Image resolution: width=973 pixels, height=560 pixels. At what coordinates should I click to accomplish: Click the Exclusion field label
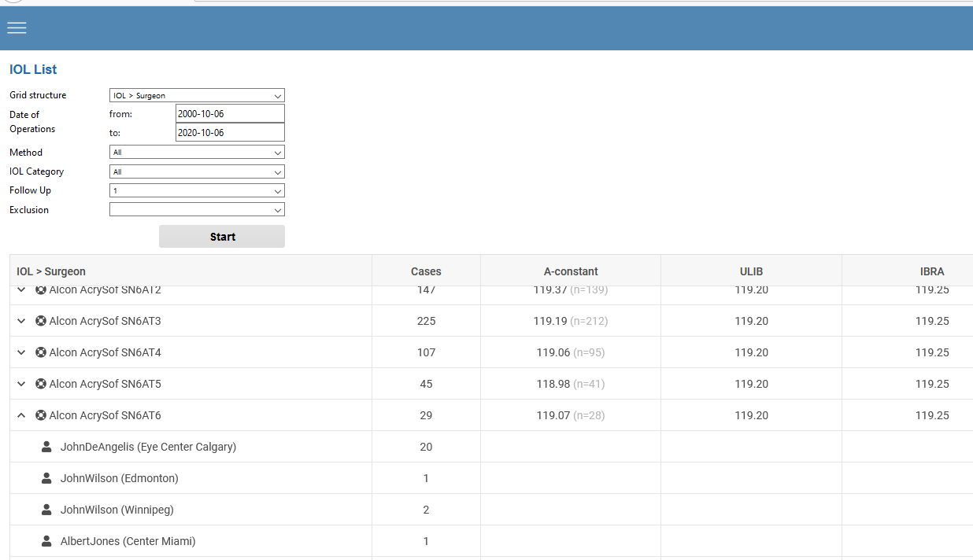[29, 210]
